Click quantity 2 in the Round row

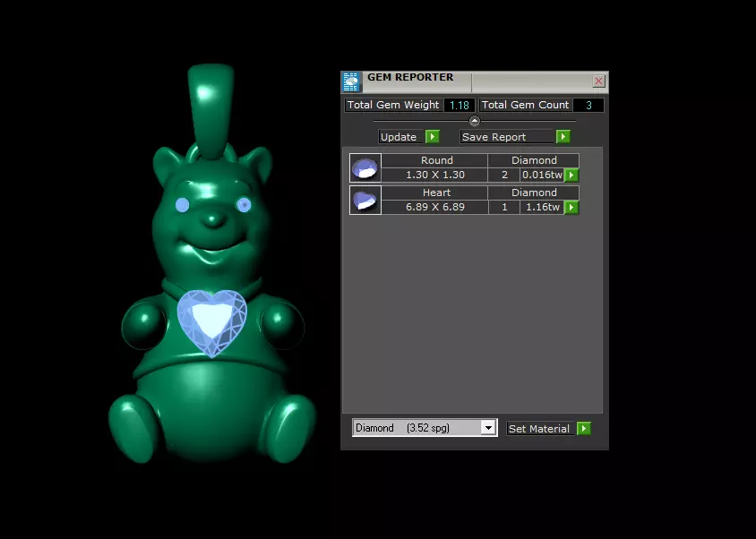pyautogui.click(x=504, y=175)
